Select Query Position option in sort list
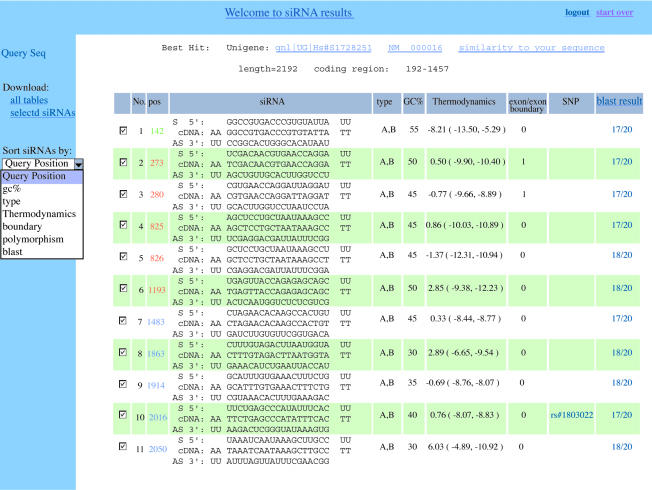This screenshot has height=490, width=652. [42, 176]
